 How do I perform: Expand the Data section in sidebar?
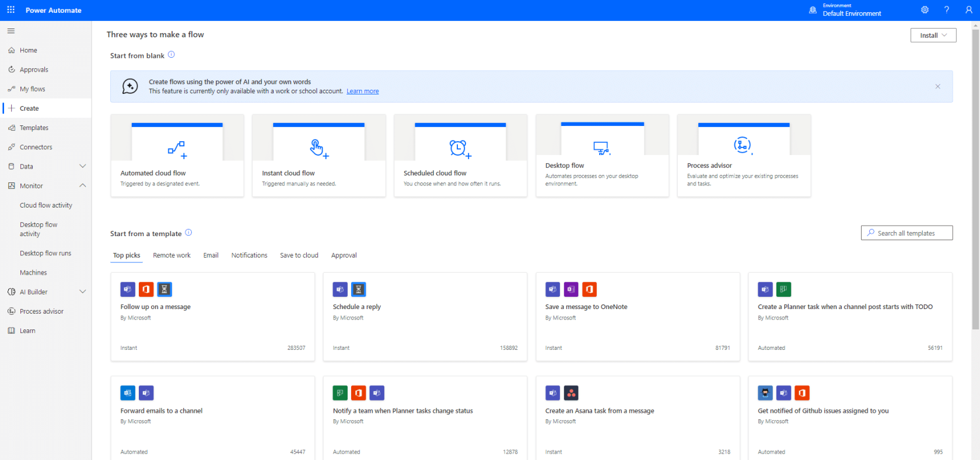tap(82, 166)
